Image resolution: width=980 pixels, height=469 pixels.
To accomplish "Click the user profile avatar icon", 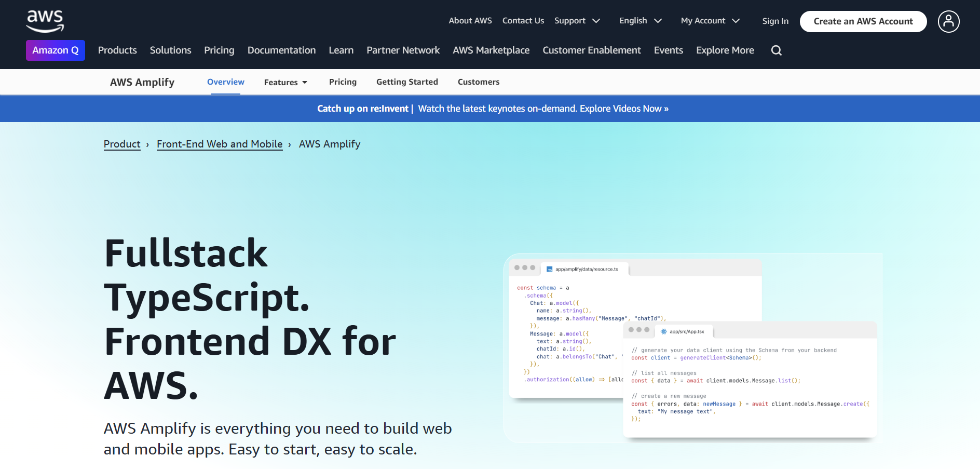I will coord(948,21).
